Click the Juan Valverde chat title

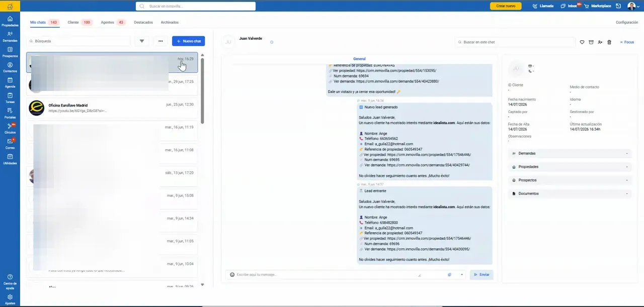[x=251, y=38]
